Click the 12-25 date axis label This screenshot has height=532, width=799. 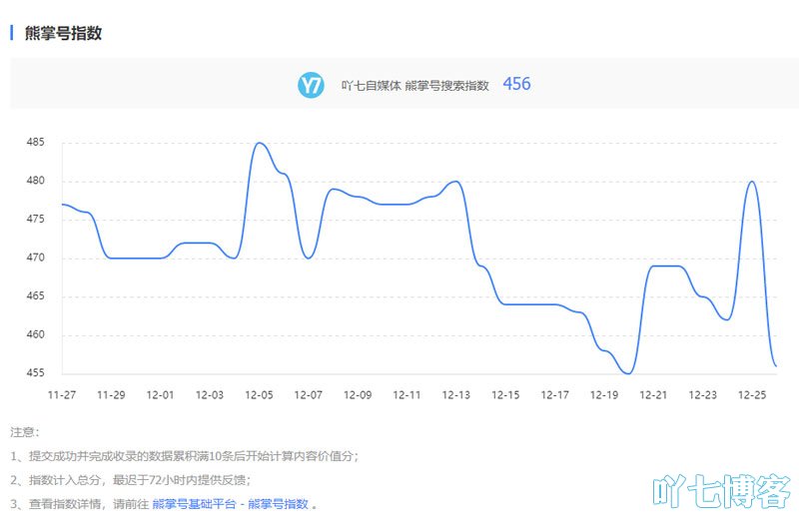pyautogui.click(x=752, y=395)
